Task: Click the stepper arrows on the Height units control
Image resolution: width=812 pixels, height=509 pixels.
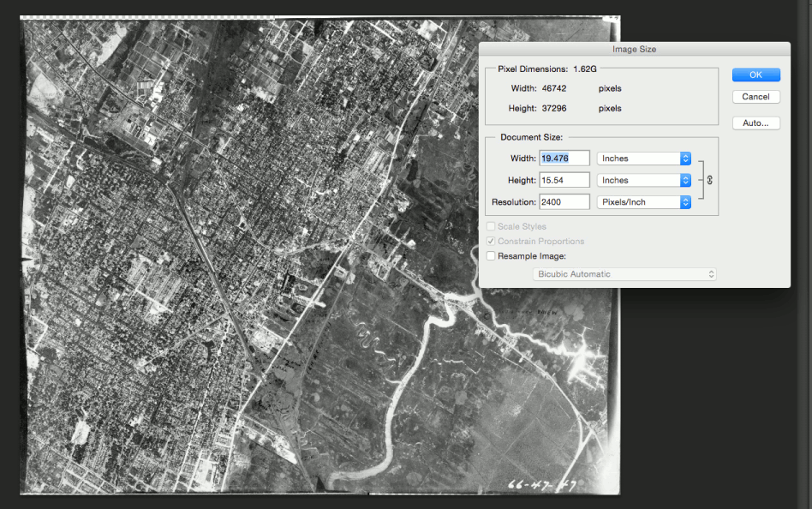Action: click(684, 180)
